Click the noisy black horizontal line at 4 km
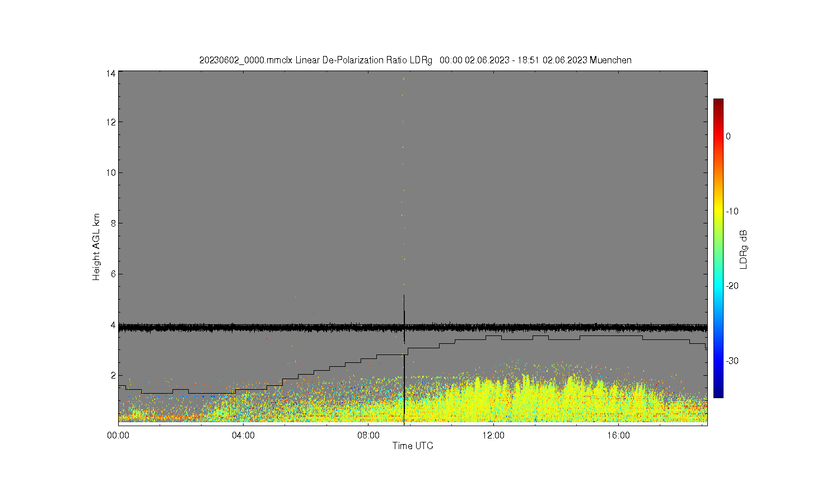 click(413, 328)
